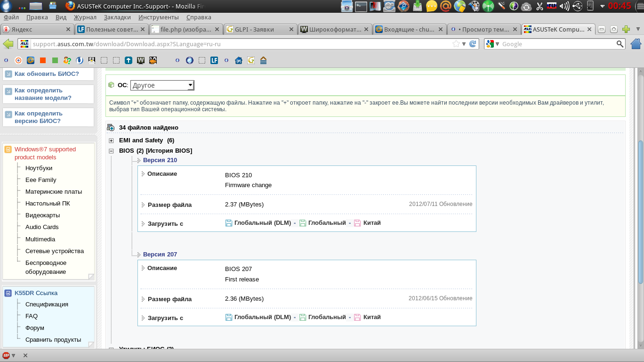This screenshot has width=644, height=362.
Task: Focus the address bar URL field
Action: point(240,44)
